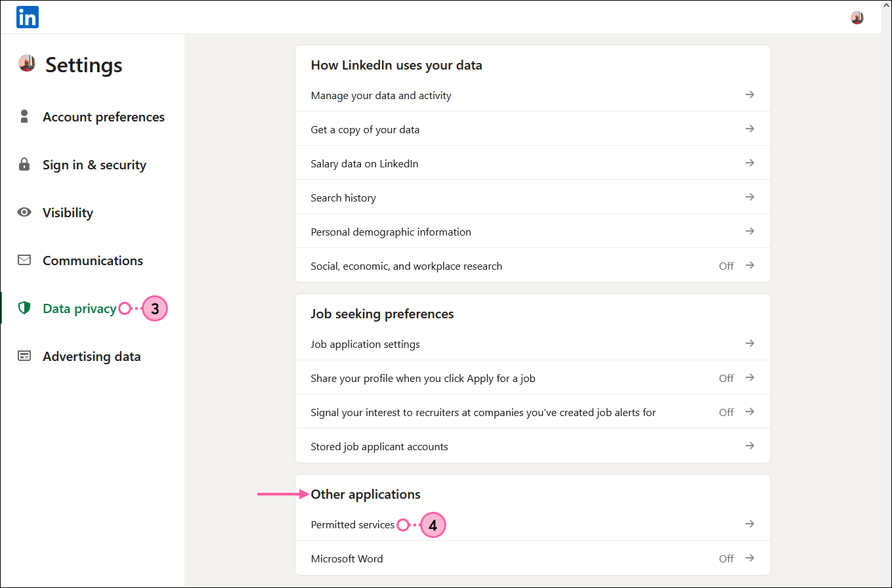Click the arrow in the Search history row

(x=750, y=197)
